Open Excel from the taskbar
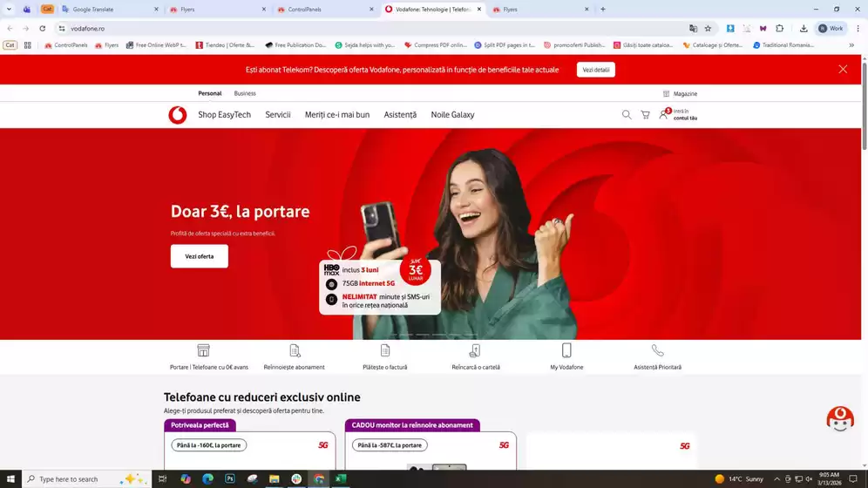The width and height of the screenshot is (868, 488). [x=341, y=479]
